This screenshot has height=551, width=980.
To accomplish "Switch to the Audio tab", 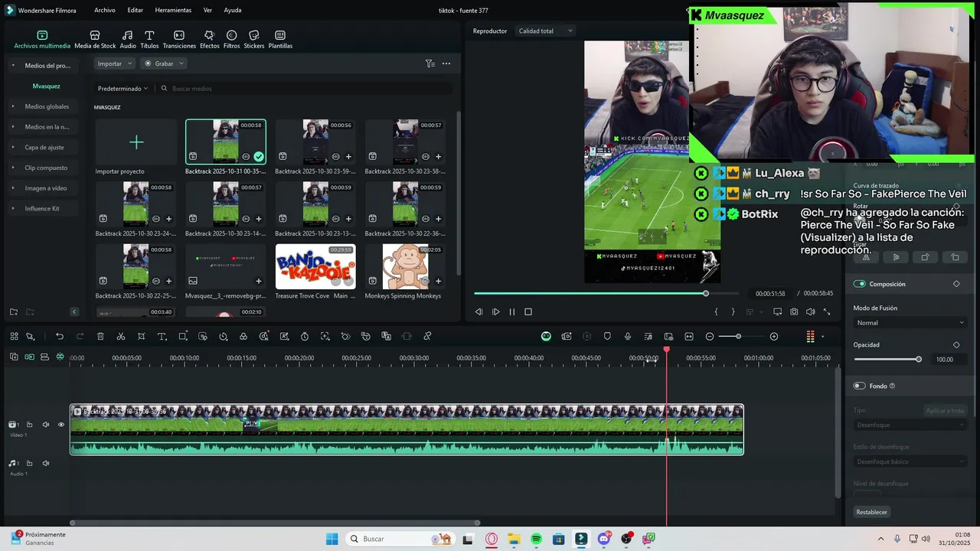I will [128, 40].
